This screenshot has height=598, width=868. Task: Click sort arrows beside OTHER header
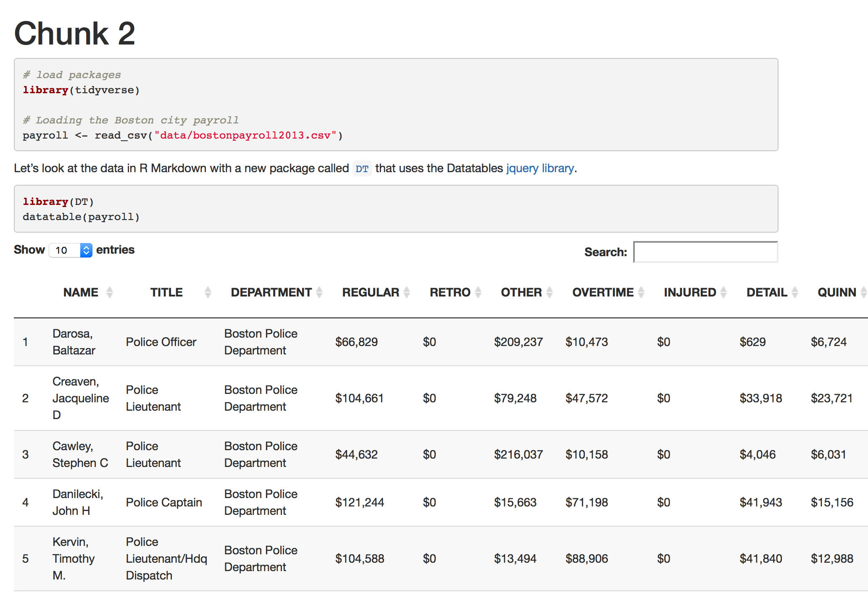(550, 292)
